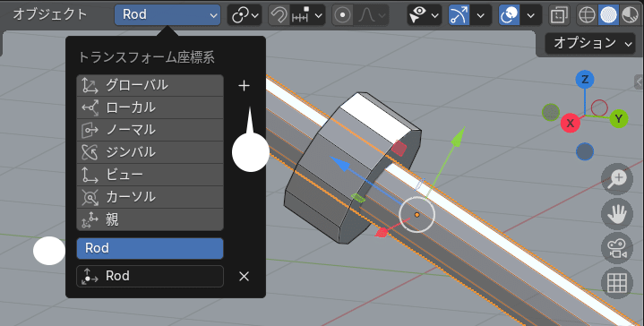Click the plus to create orientation
This screenshot has width=644, height=326.
pos(244,85)
